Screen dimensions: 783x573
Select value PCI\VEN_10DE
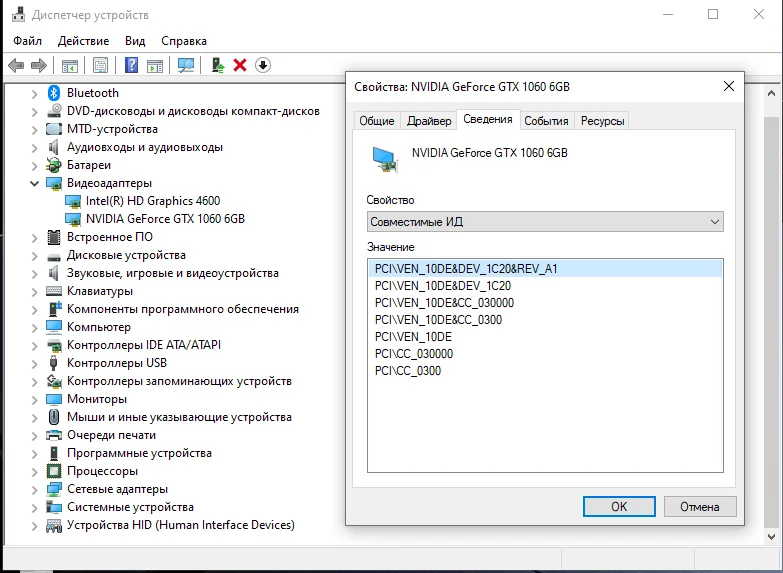point(545,337)
